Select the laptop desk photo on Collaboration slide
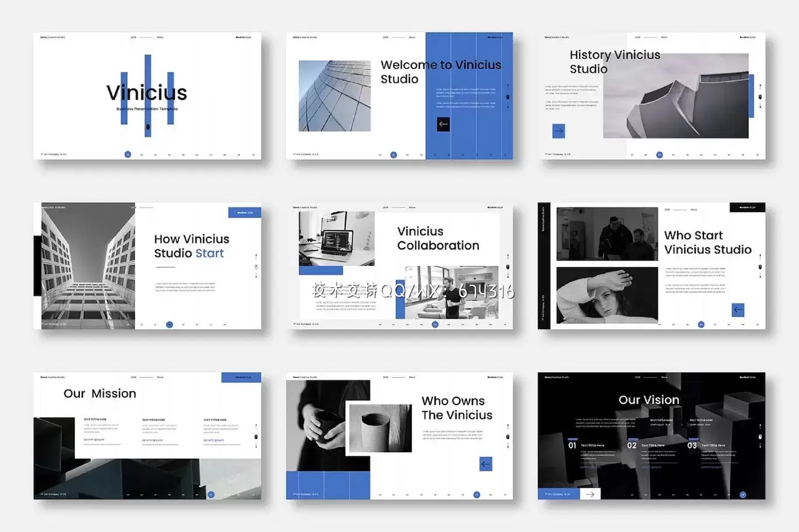The image size is (799, 532). coord(337,238)
